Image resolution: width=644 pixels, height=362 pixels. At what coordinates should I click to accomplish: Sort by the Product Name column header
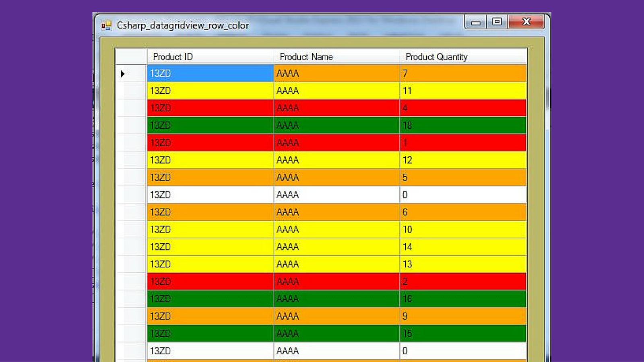[336, 57]
